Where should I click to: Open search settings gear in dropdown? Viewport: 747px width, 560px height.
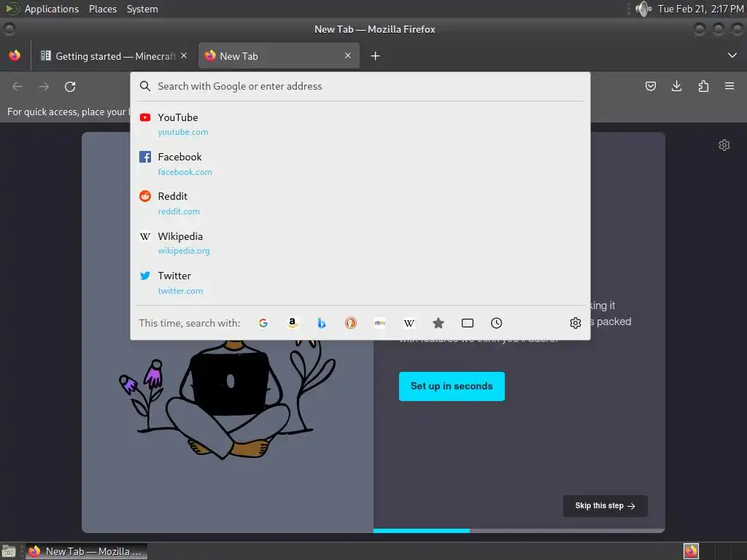click(576, 323)
